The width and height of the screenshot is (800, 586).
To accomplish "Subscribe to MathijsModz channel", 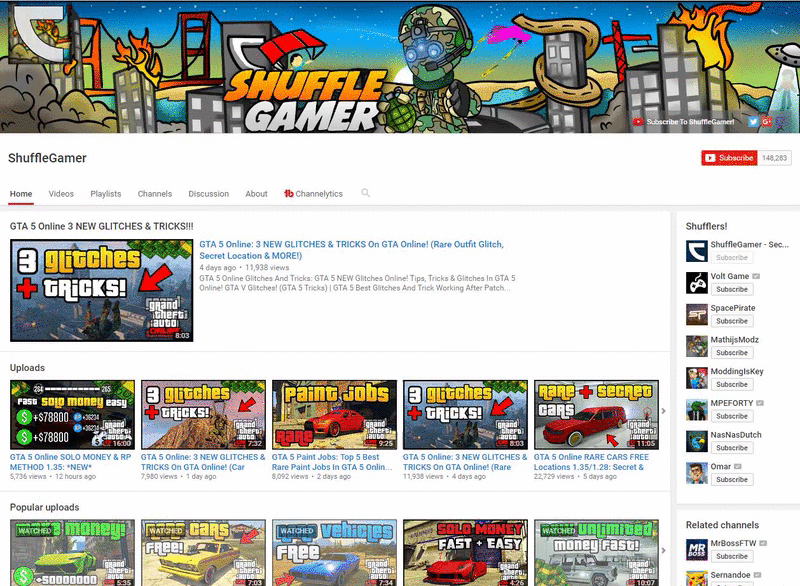I will (732, 353).
